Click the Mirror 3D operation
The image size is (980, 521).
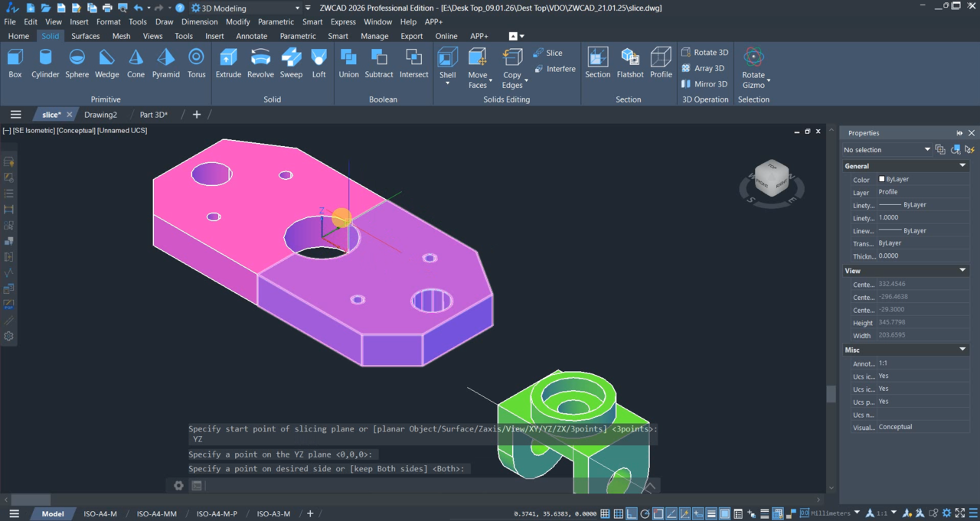pyautogui.click(x=704, y=84)
